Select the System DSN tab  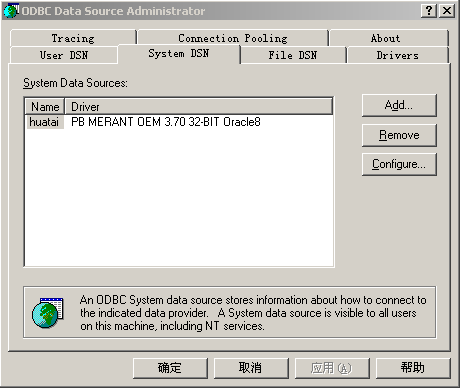coord(179,53)
